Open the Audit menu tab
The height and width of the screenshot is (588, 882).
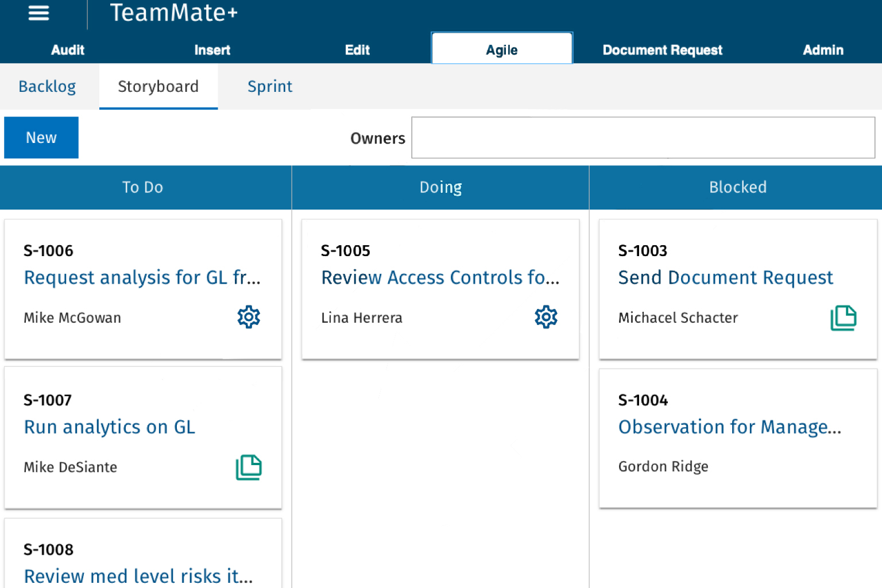[68, 50]
